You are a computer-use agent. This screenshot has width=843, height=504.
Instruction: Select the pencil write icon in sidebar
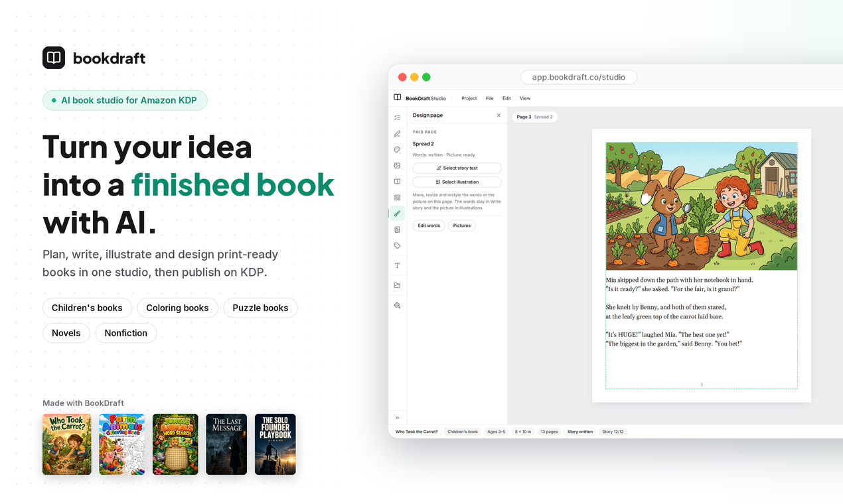397,133
